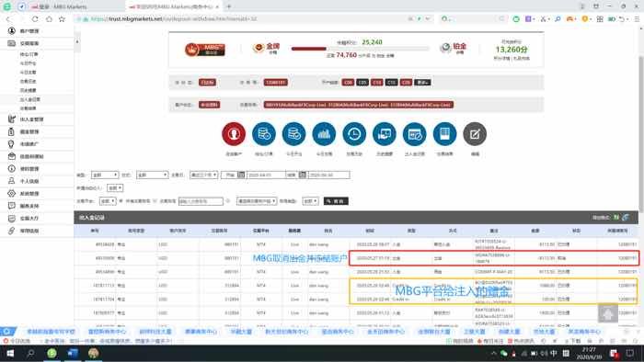This screenshot has height=362, width=644.
Task: Click the gray scroll-to-top arrow button
Action: [608, 313]
